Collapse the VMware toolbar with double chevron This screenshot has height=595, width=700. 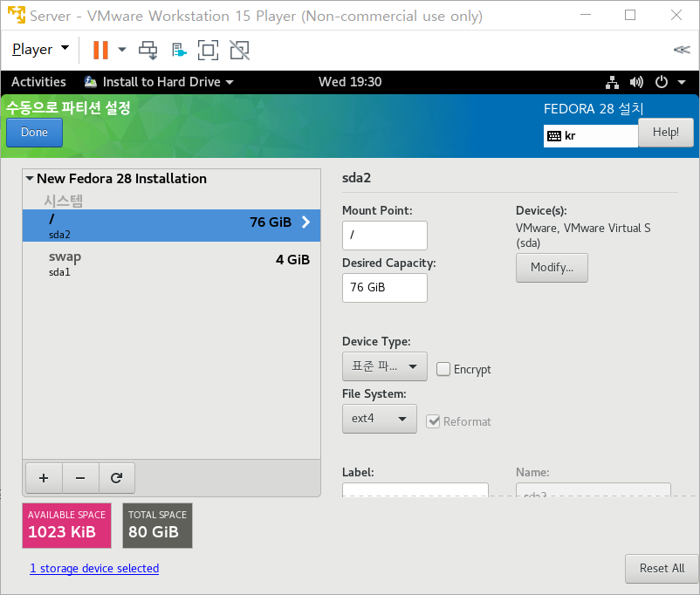(x=682, y=50)
